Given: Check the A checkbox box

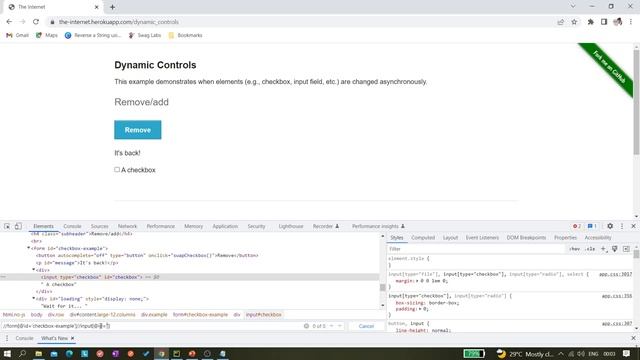Looking at the screenshot, I should pos(117,169).
